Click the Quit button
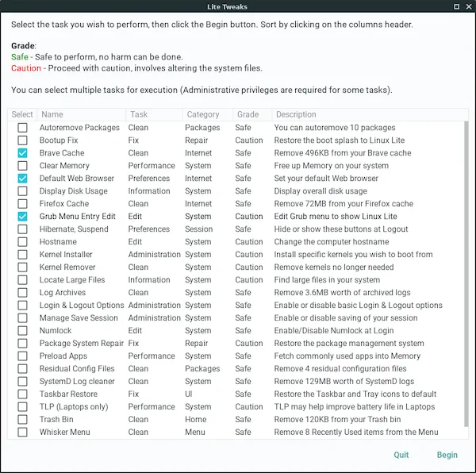Viewport: 476px width, 473px height. (401, 455)
